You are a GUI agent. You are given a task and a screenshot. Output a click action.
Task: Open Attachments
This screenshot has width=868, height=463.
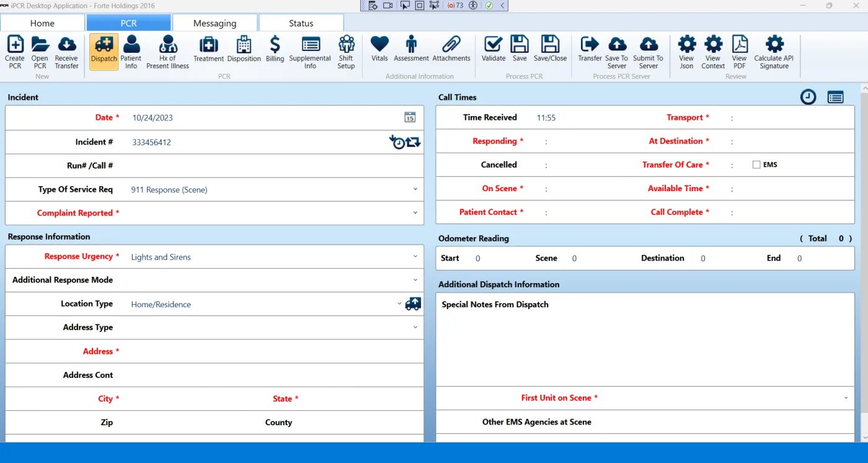pyautogui.click(x=451, y=49)
